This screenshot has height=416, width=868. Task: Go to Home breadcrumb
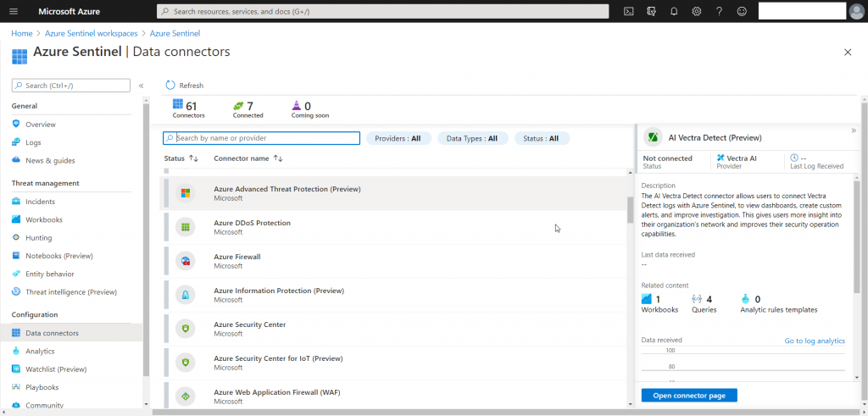pyautogui.click(x=21, y=33)
